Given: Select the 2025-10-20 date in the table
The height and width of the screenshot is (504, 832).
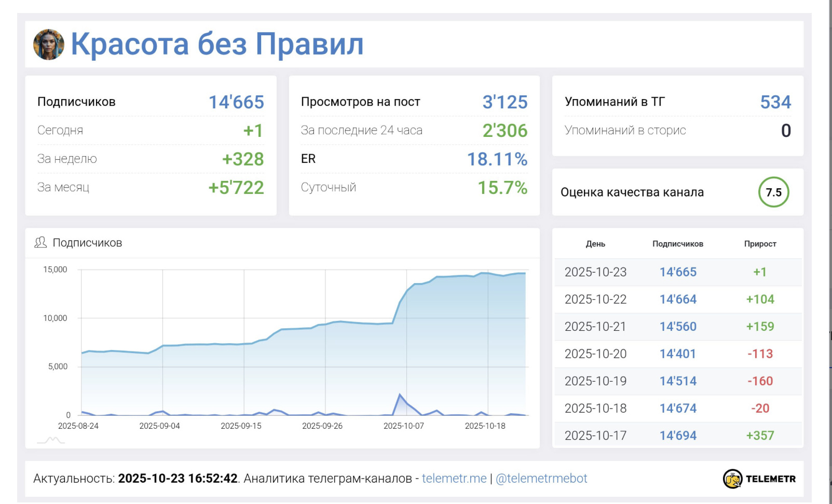Looking at the screenshot, I should 595,354.
